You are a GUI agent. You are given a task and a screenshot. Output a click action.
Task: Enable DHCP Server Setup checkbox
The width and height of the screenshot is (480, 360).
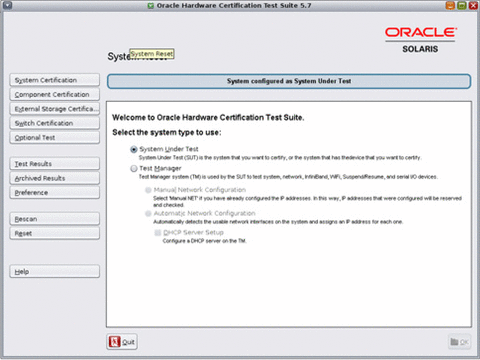point(158,233)
